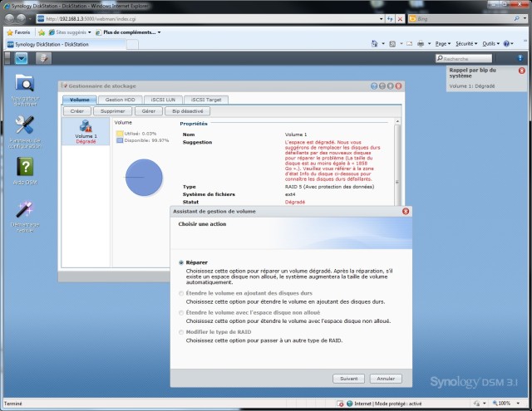Open the address bar history dropdown
The image size is (532, 411).
(382, 19)
